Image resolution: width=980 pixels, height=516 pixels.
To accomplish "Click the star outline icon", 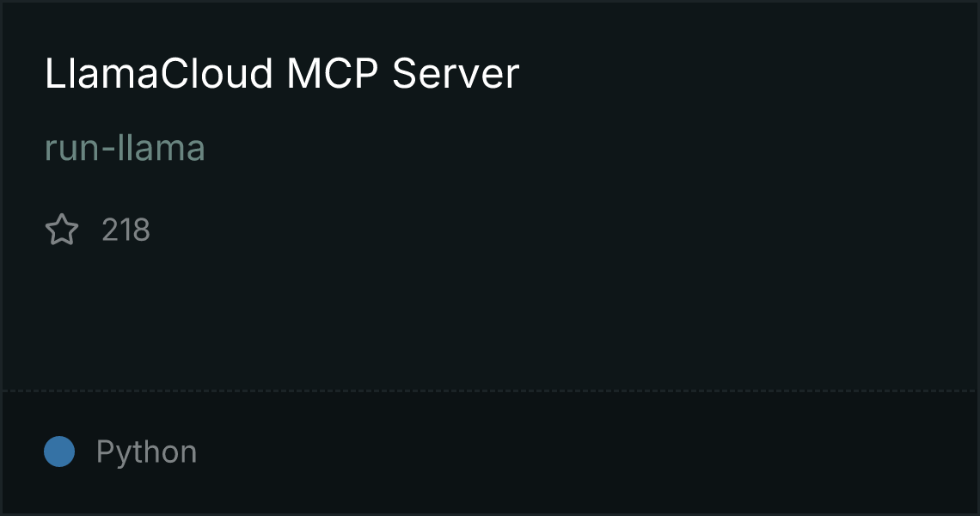I will point(62,230).
